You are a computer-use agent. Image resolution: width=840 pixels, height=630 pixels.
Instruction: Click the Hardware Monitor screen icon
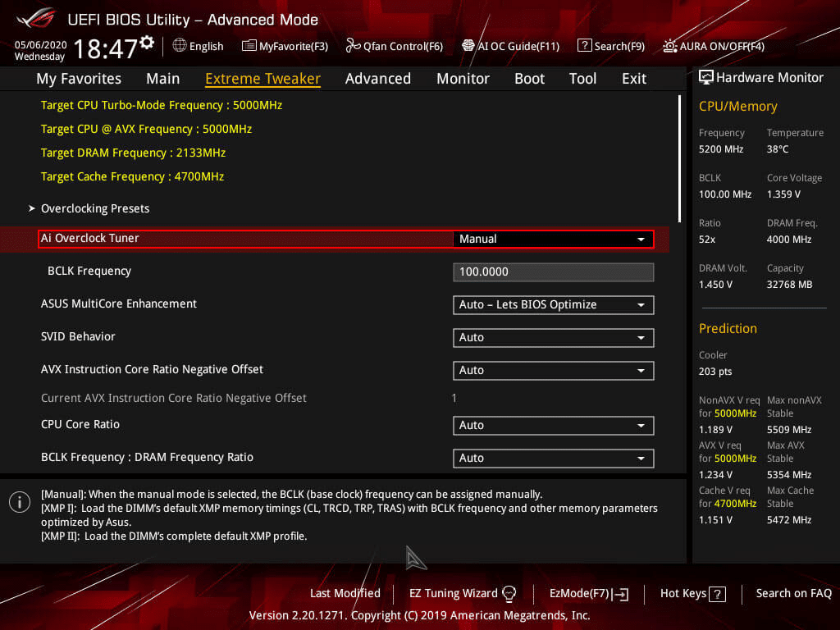click(705, 77)
